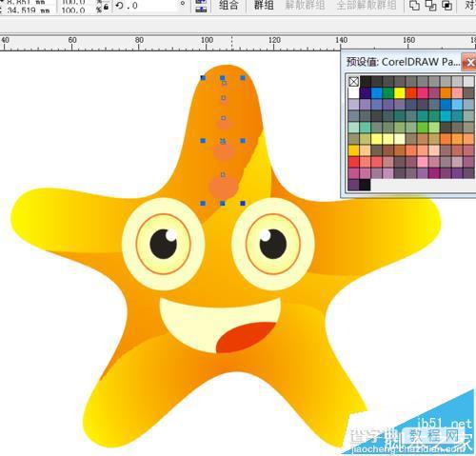This screenshot has width=476, height=456.
Task: Click the bottom-right selection handle
Action: point(243,203)
